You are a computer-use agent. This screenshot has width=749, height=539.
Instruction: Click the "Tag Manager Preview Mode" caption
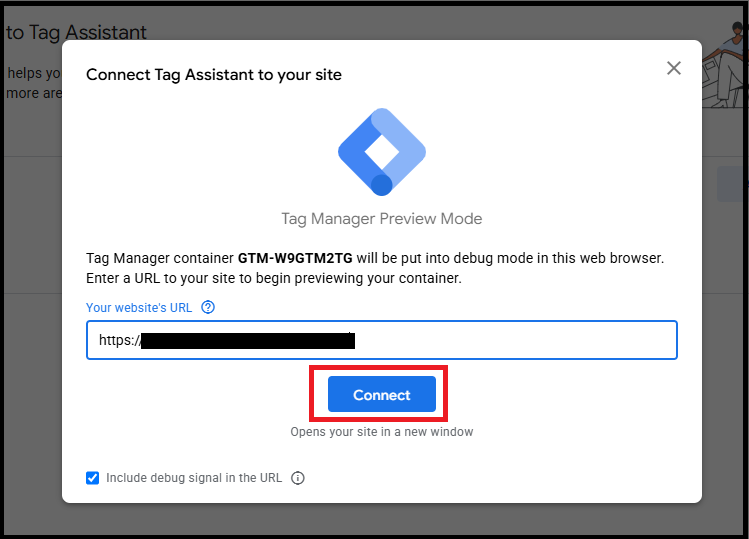pos(382,218)
